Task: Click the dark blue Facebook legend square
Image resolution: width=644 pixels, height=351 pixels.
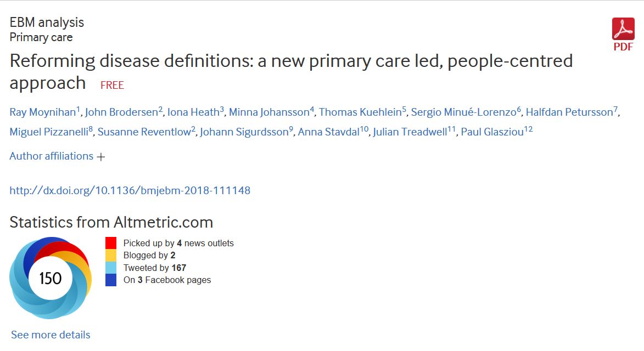Action: pos(111,280)
